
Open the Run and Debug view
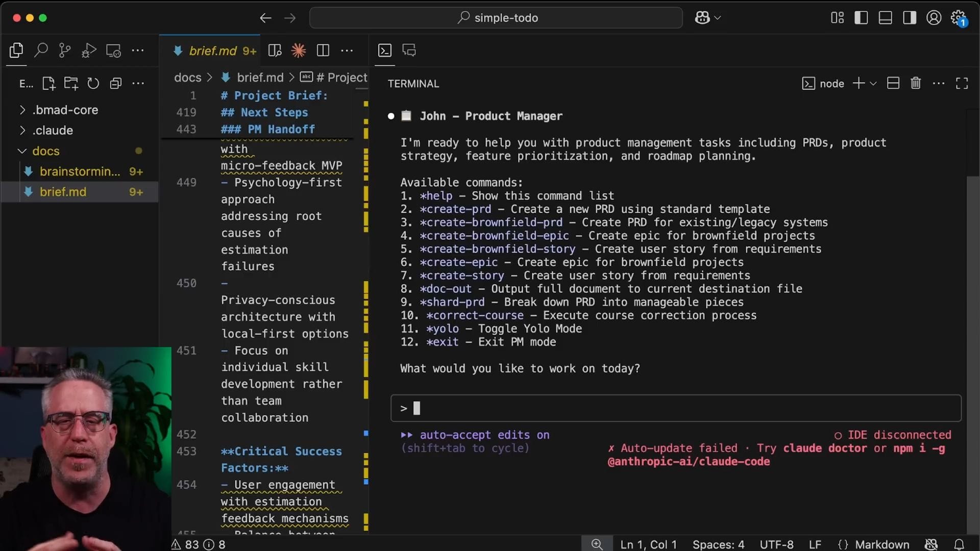[89, 50]
